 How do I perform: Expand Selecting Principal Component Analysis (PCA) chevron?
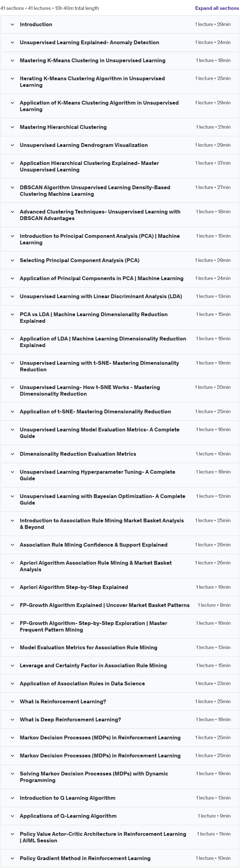[13, 260]
